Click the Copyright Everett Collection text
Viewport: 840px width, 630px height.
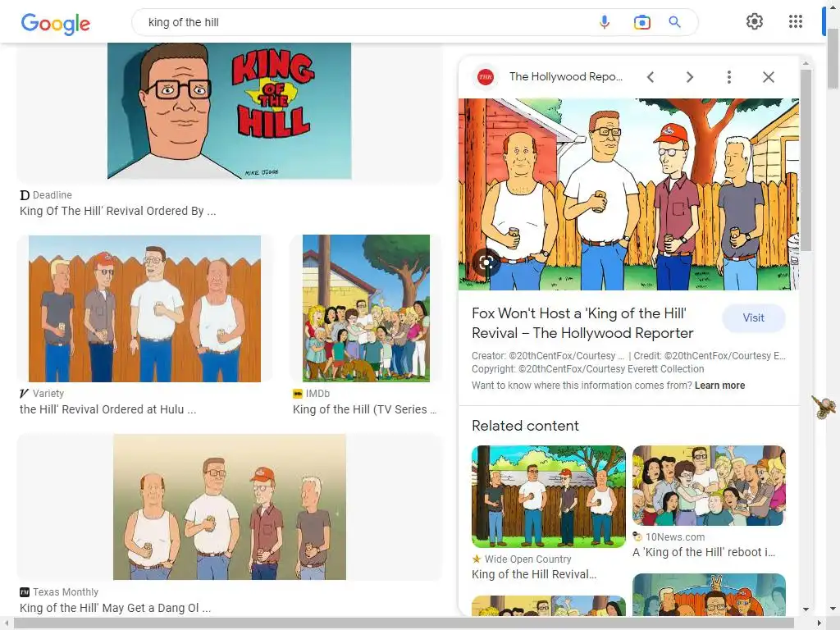pos(587,369)
